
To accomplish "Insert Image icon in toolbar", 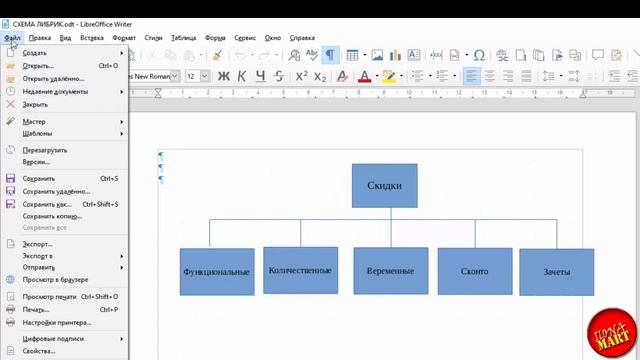I will click(377, 55).
